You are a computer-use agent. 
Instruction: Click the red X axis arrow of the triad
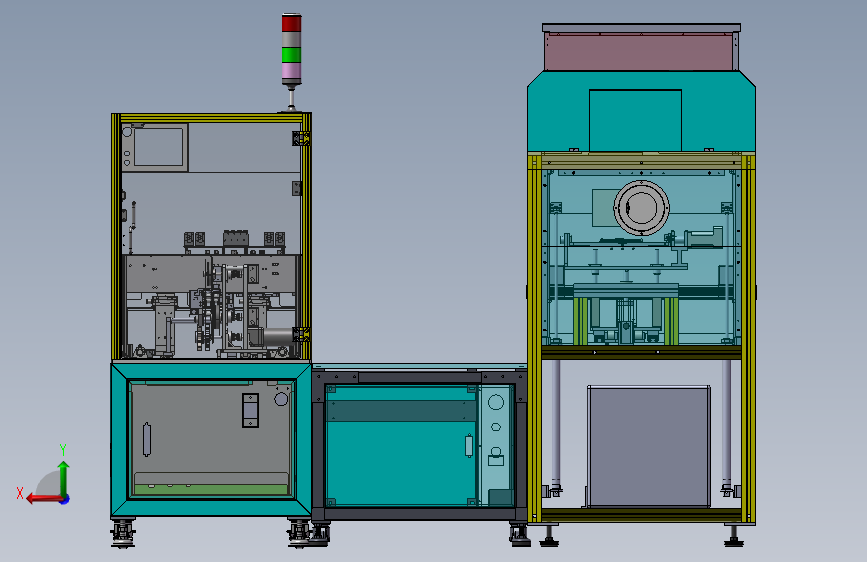43,499
